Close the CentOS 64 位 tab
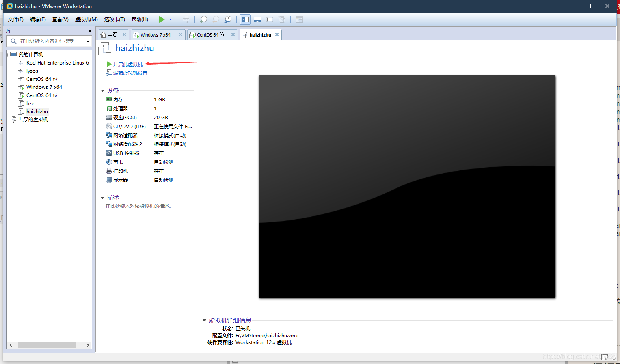 233,34
